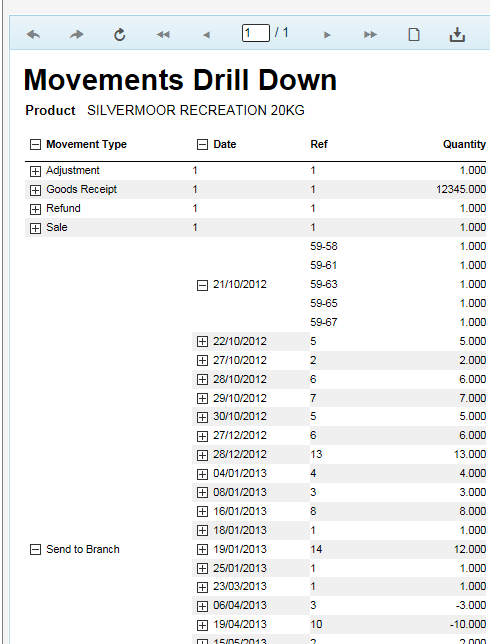Collapse the 21/10/2012 date group
This screenshot has width=492, height=644.
tap(202, 285)
